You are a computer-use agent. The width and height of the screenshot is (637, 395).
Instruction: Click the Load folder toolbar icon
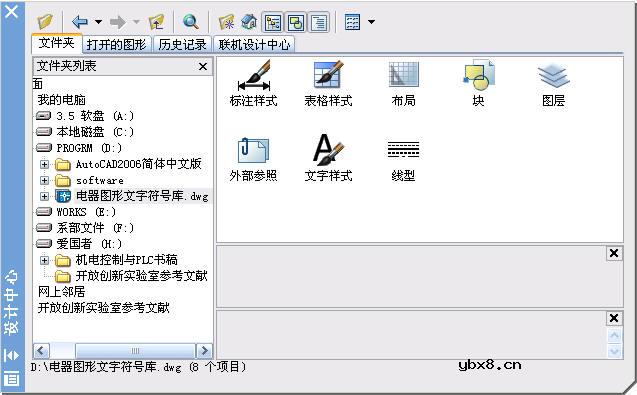(45, 22)
